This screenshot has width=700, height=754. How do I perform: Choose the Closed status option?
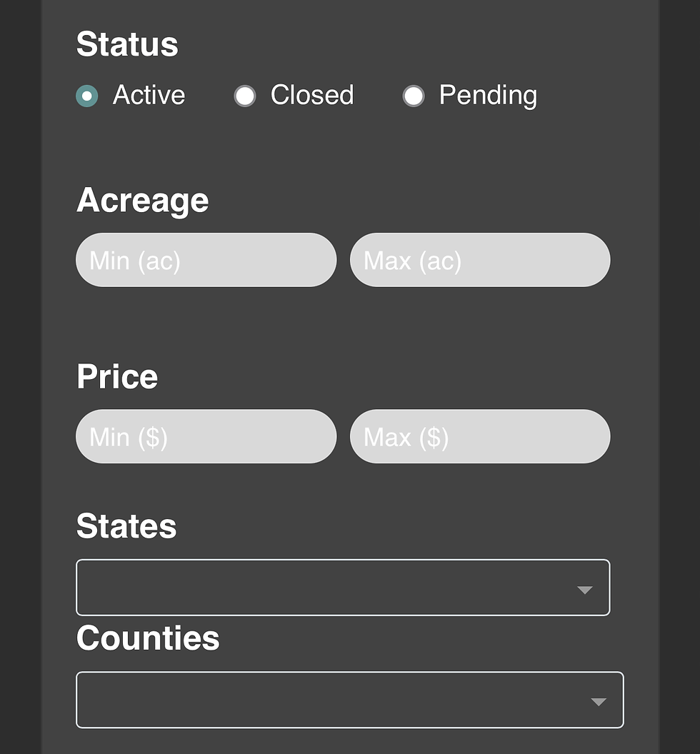click(246, 96)
